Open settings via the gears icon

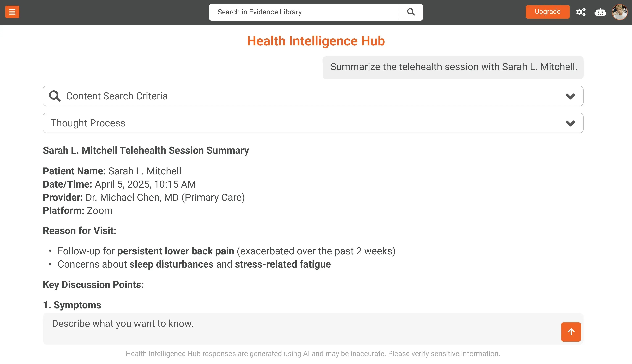pos(580,12)
